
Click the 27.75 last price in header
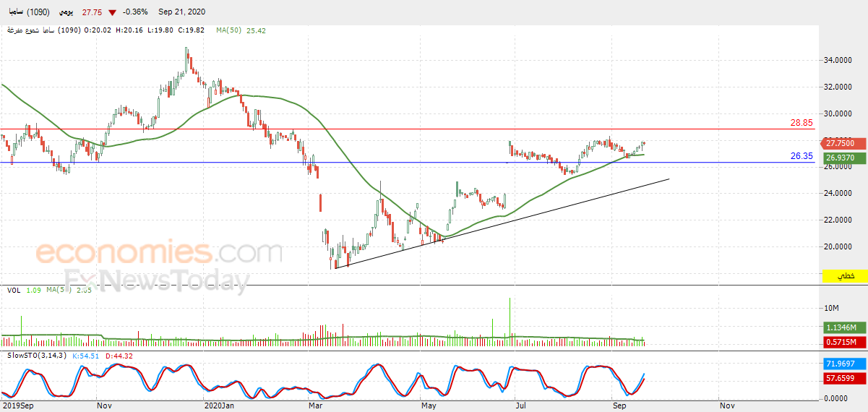(91, 13)
